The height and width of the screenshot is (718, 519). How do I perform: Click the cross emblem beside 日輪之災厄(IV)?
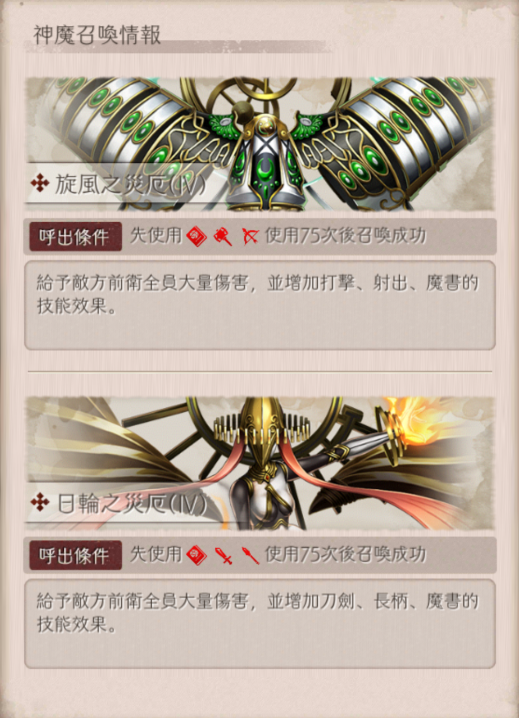pyautogui.click(x=40, y=503)
